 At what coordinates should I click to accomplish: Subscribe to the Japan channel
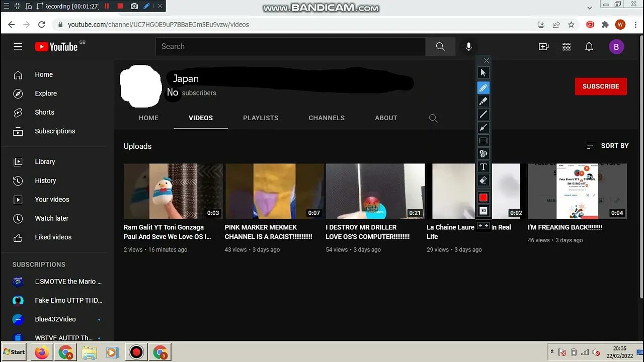click(601, 86)
